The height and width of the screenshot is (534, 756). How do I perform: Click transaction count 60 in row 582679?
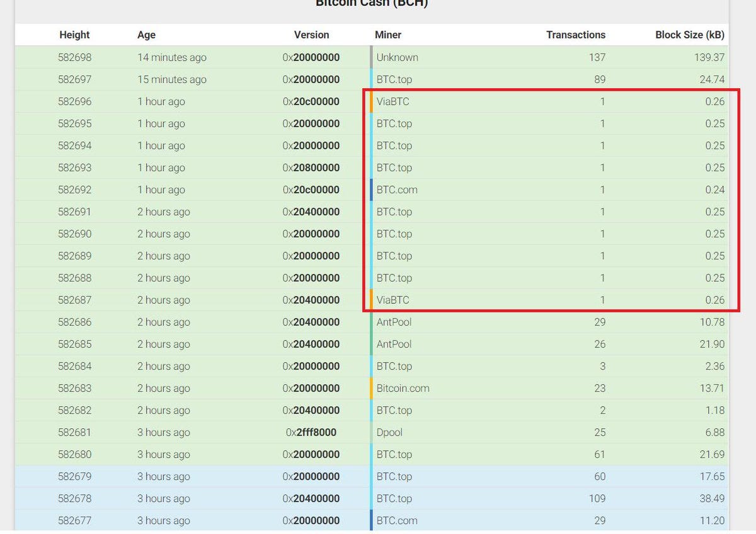[x=600, y=476]
